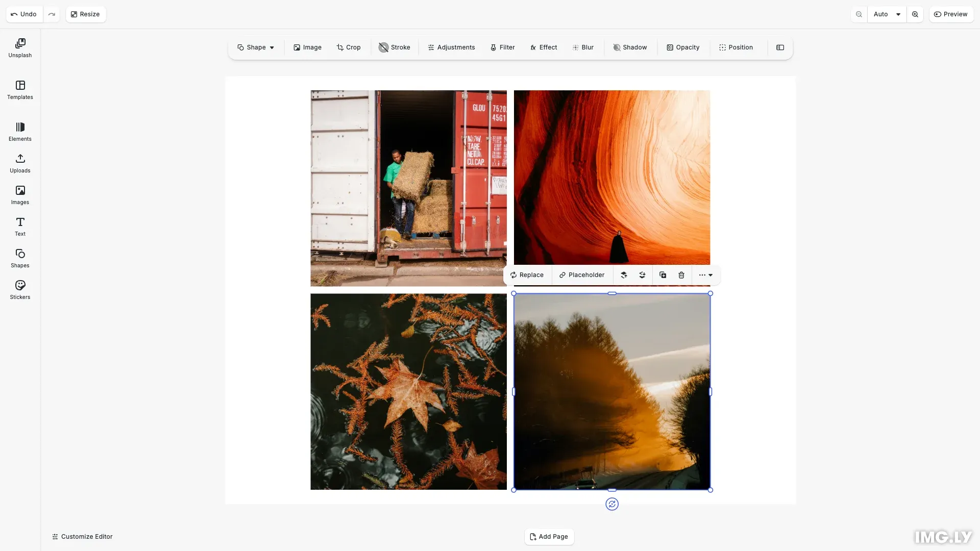Duplicate the selected image block
Screen dimensions: 980x551
[663, 275]
